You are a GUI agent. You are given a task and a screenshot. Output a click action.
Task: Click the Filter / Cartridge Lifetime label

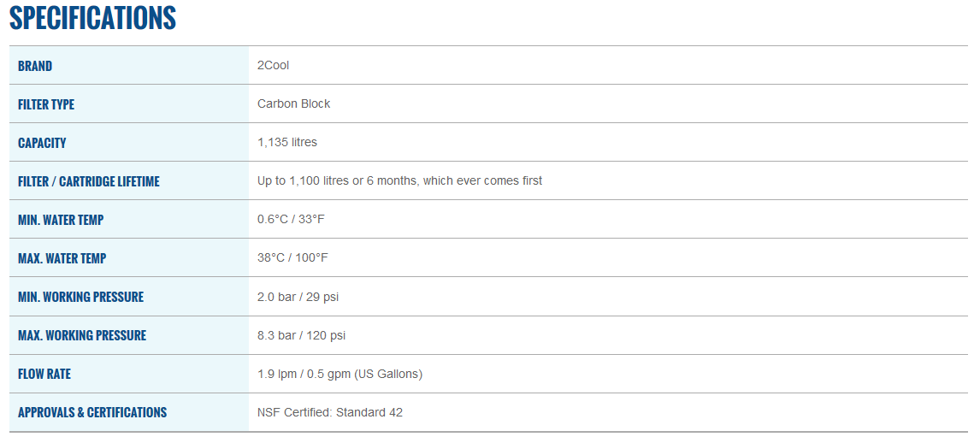pyautogui.click(x=89, y=181)
